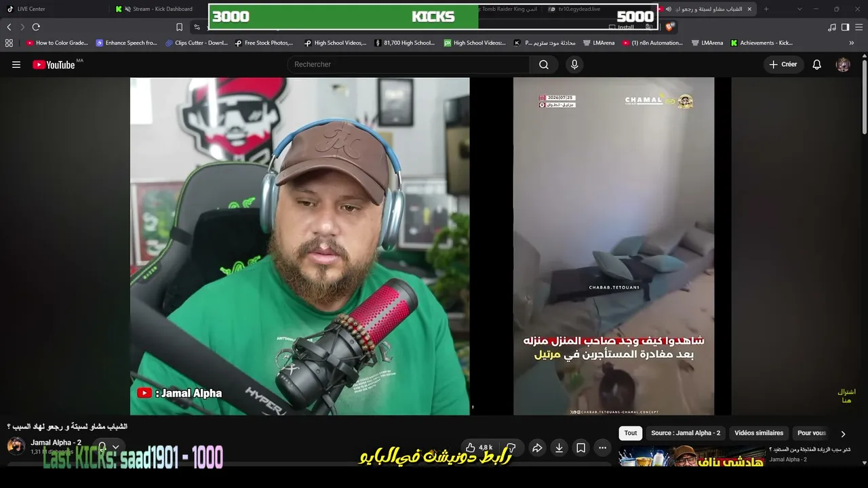Select the Source : Jamal Alpha - 2 chip
Viewport: 868px width, 488px height.
click(x=686, y=433)
